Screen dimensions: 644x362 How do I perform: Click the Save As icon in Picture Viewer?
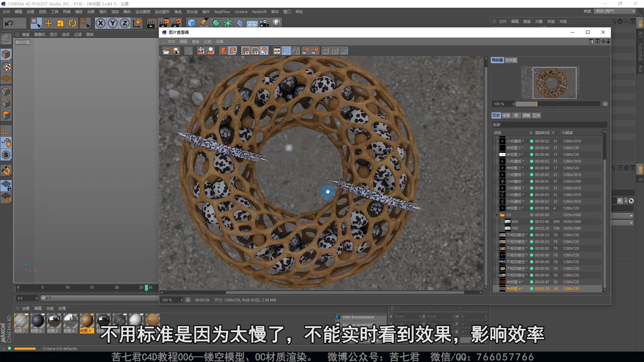click(x=176, y=51)
